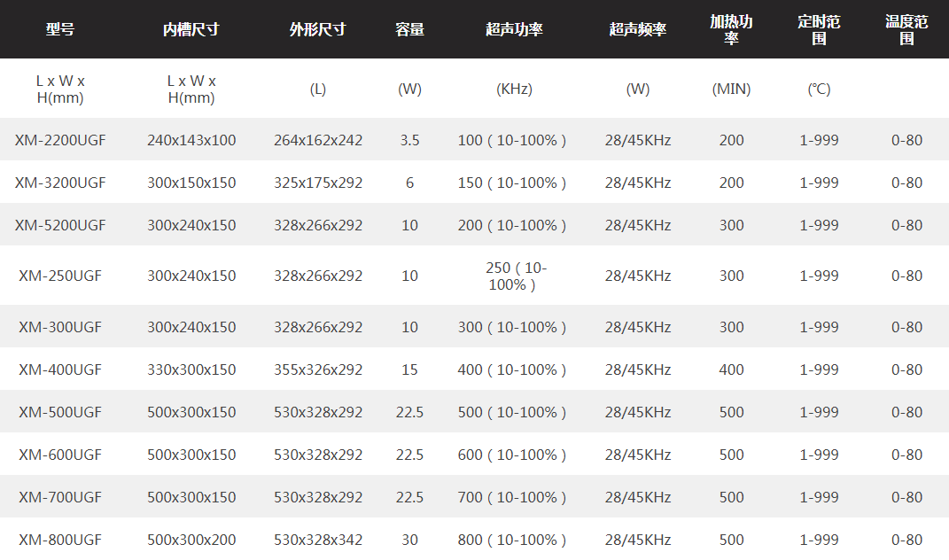Click the (KHz) unit label

click(x=514, y=89)
